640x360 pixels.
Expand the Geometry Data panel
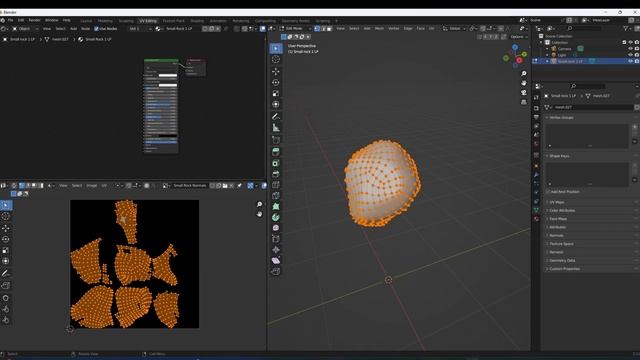(x=562, y=260)
